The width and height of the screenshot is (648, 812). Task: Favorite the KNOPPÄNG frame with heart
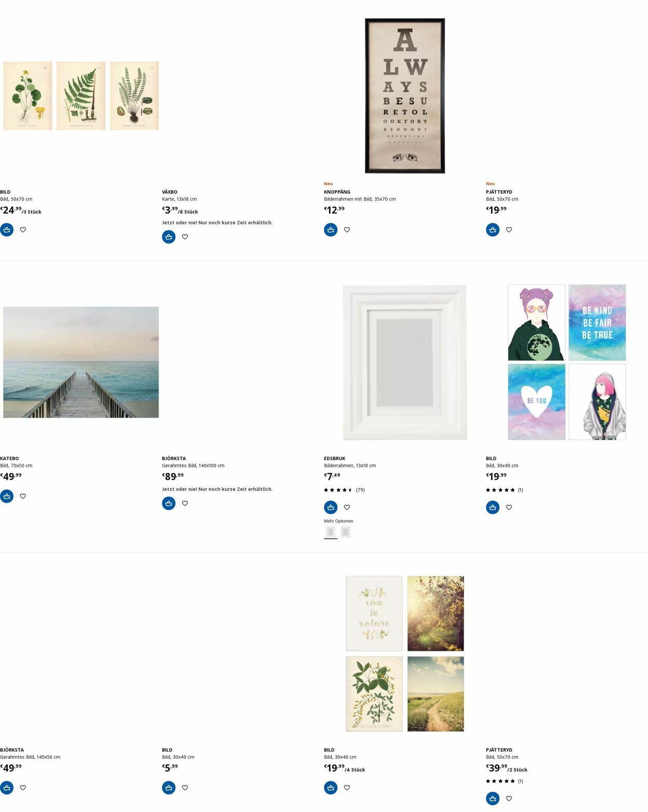click(x=347, y=230)
